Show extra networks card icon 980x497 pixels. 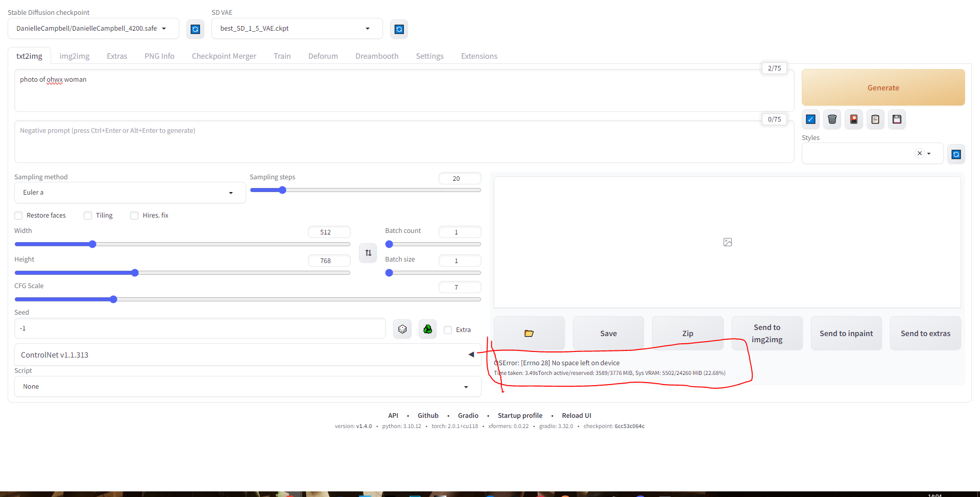(854, 120)
